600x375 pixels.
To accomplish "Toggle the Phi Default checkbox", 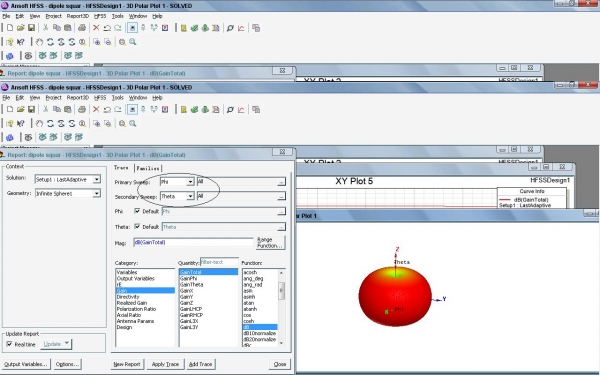I will [137, 211].
